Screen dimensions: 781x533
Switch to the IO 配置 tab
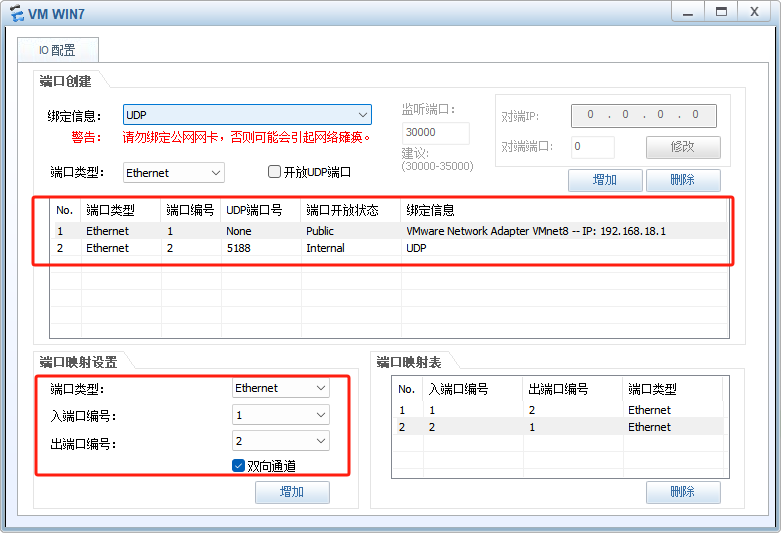58,50
